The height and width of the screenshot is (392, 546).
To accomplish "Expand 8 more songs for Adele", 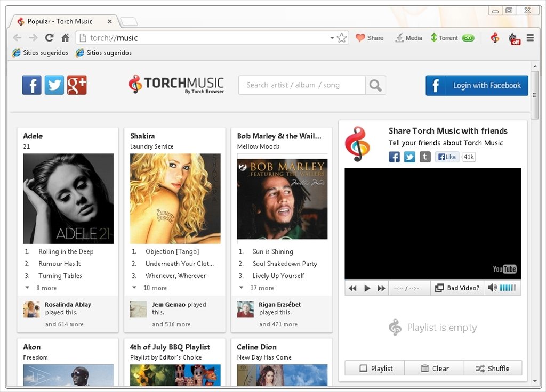I will pyautogui.click(x=41, y=288).
